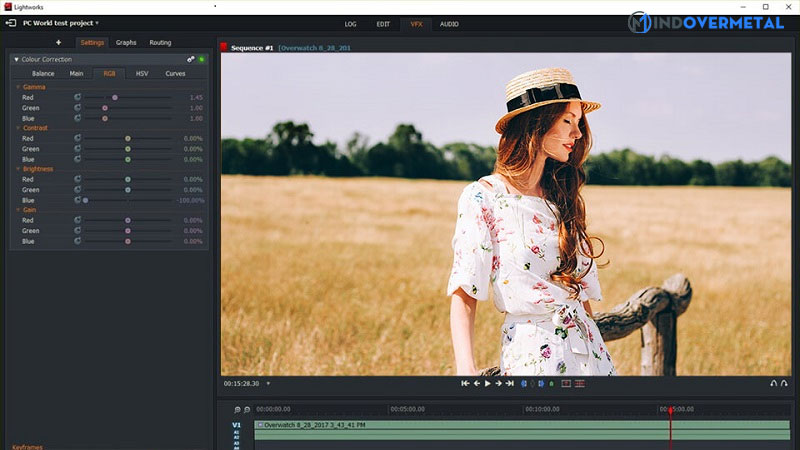Image resolution: width=800 pixels, height=450 pixels.
Task: Step one frame back in viewer
Action: tap(476, 383)
